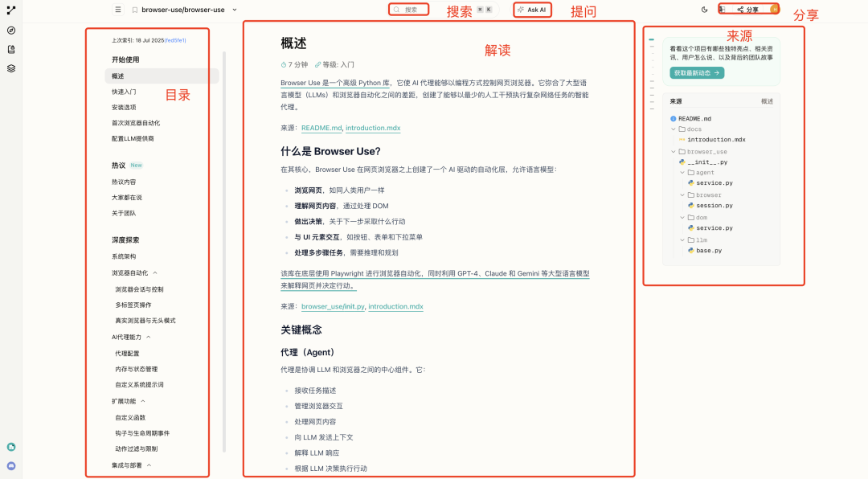The height and width of the screenshot is (479, 868).
Task: Click the Python icon next to base.py
Action: pos(691,251)
